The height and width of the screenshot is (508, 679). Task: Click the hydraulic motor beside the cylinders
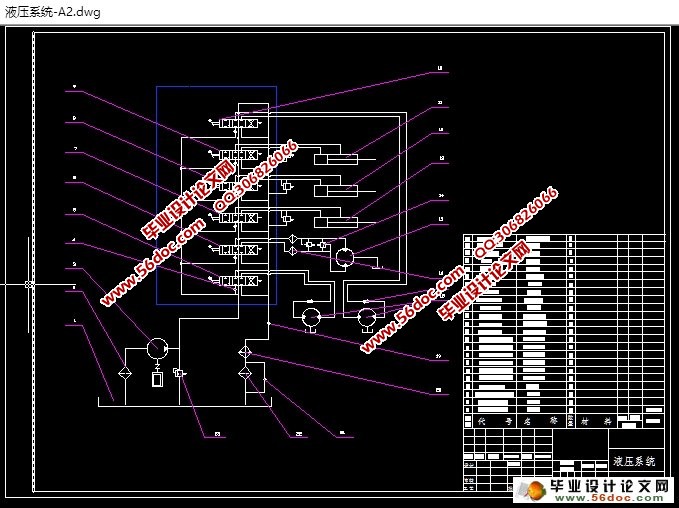click(x=345, y=257)
